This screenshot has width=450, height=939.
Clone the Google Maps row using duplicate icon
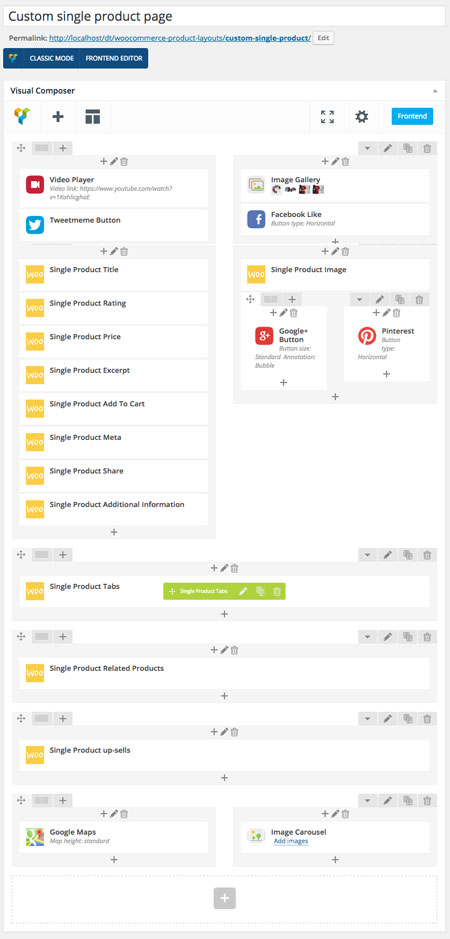[407, 801]
